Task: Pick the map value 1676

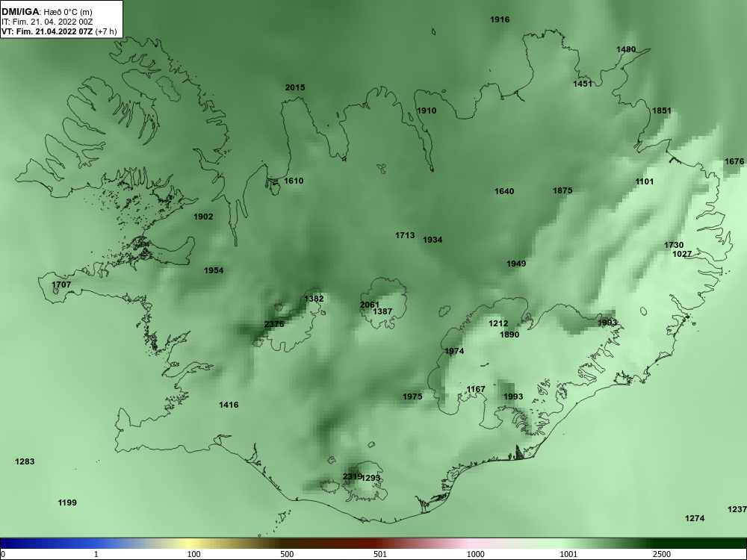Action: 734,161
